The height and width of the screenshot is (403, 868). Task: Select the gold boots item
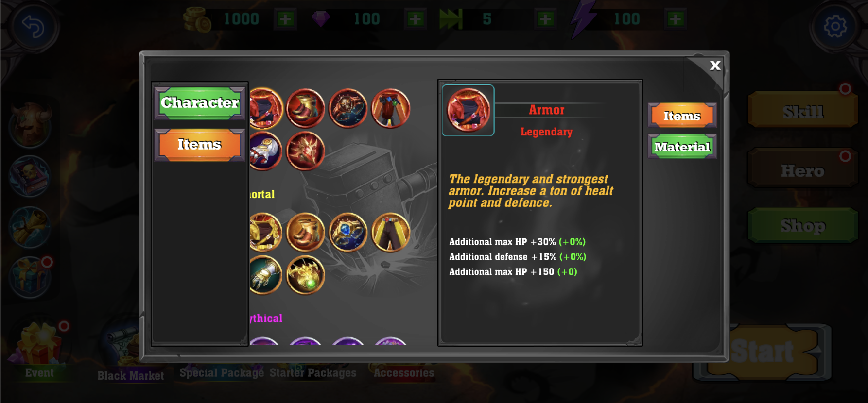(305, 232)
